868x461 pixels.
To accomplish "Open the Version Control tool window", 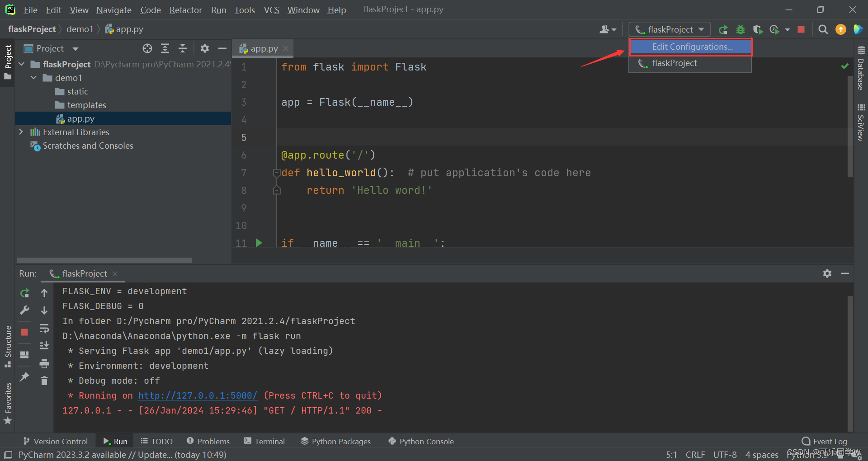I will [x=56, y=441].
